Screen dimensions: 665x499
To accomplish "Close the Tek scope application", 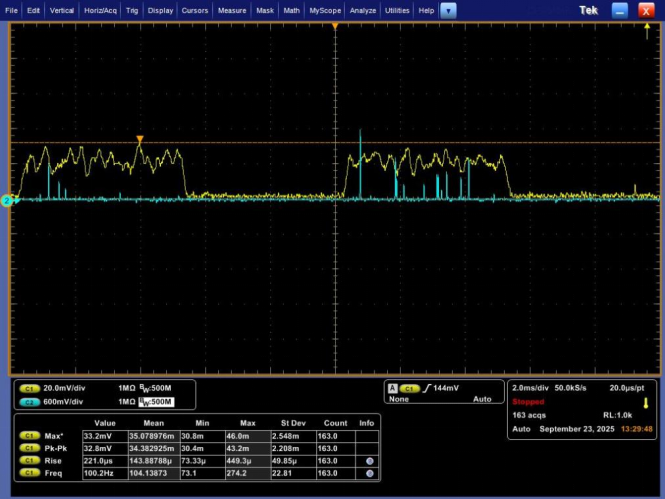I will tap(646, 11).
